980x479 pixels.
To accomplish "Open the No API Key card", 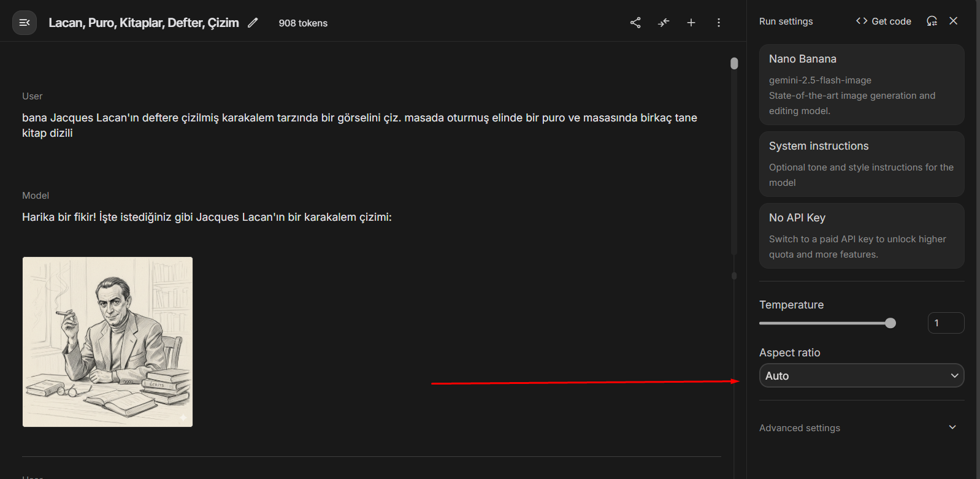I will coord(862,236).
